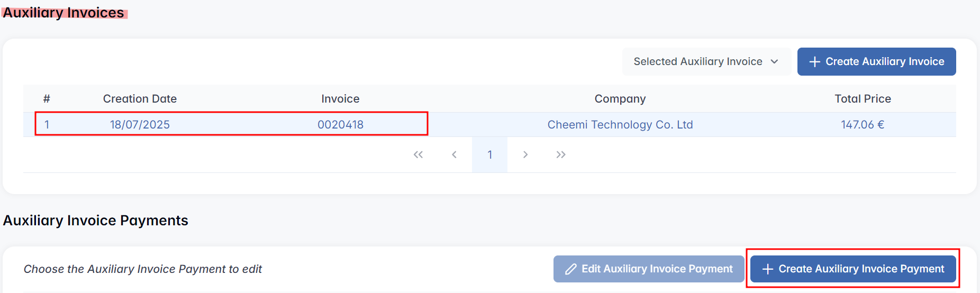
Task: Click creation date 18/07/2025 cell
Action: (140, 125)
